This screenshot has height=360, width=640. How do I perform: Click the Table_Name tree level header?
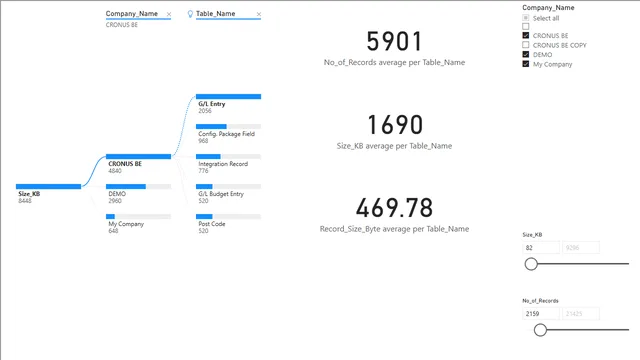click(216, 13)
